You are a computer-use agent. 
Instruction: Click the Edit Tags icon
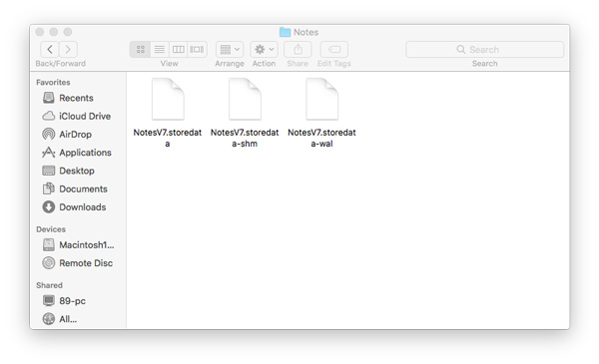[334, 49]
